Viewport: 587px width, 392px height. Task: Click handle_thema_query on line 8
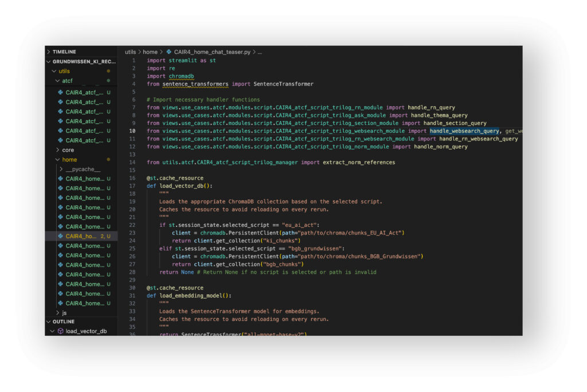click(439, 115)
